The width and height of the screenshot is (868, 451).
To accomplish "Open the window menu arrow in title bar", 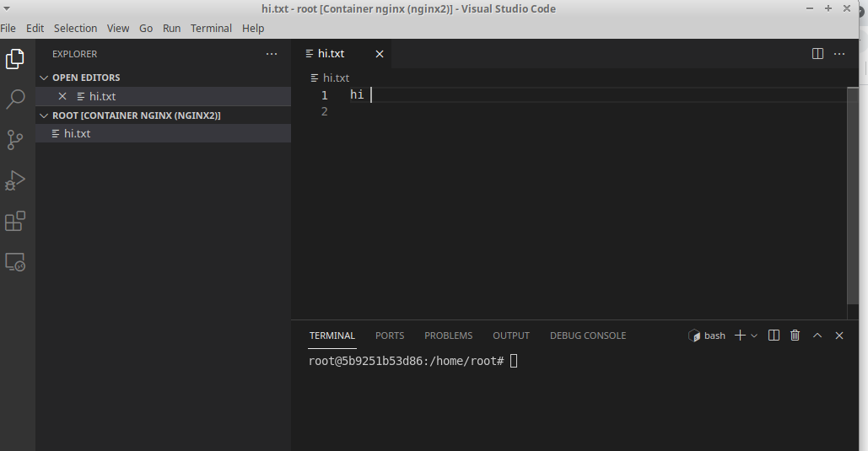I will coord(6,8).
